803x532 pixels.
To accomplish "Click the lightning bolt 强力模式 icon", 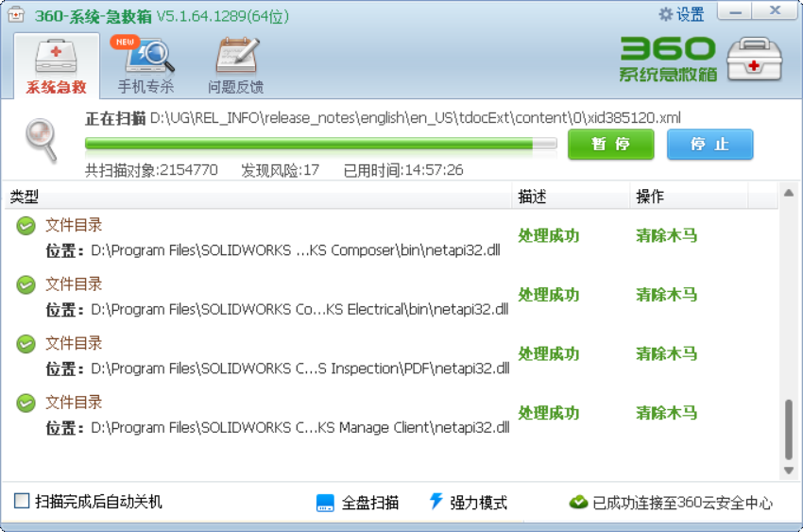I will (436, 501).
